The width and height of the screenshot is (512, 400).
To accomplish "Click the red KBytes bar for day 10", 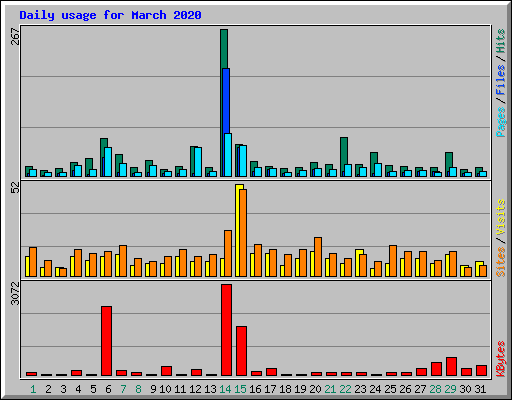I will tap(166, 371).
